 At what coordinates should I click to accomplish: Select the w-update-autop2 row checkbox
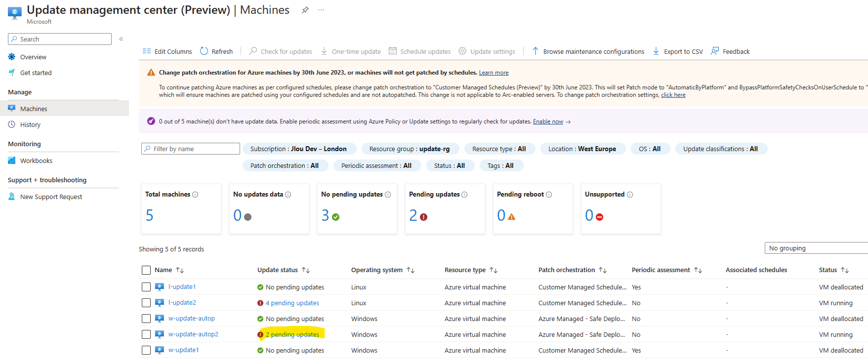pos(146,334)
